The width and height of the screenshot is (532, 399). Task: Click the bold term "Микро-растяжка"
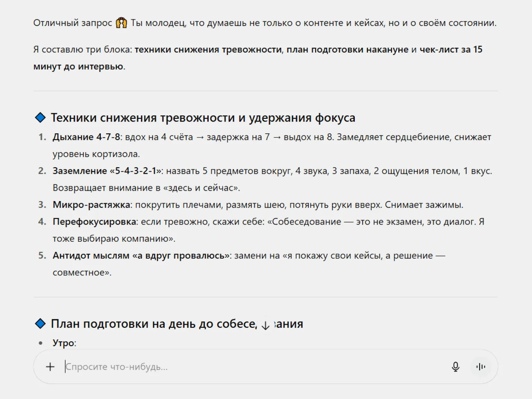pos(92,205)
